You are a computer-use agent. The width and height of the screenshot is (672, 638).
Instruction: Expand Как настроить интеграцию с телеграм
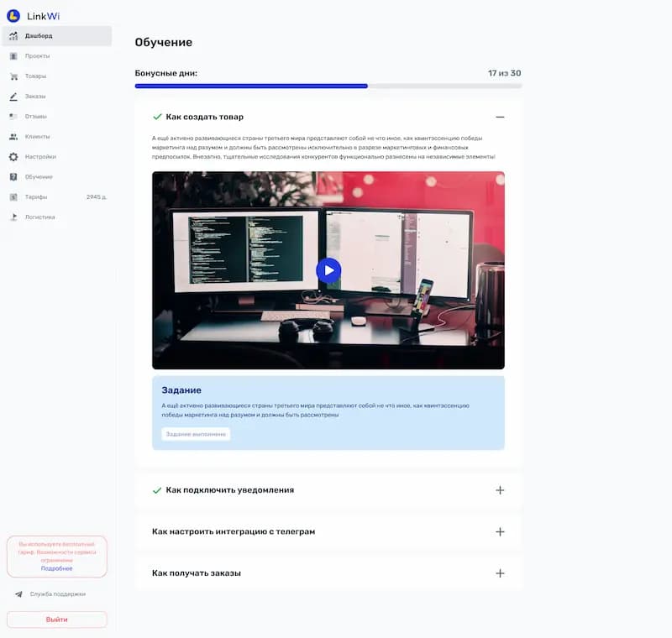pyautogui.click(x=500, y=532)
